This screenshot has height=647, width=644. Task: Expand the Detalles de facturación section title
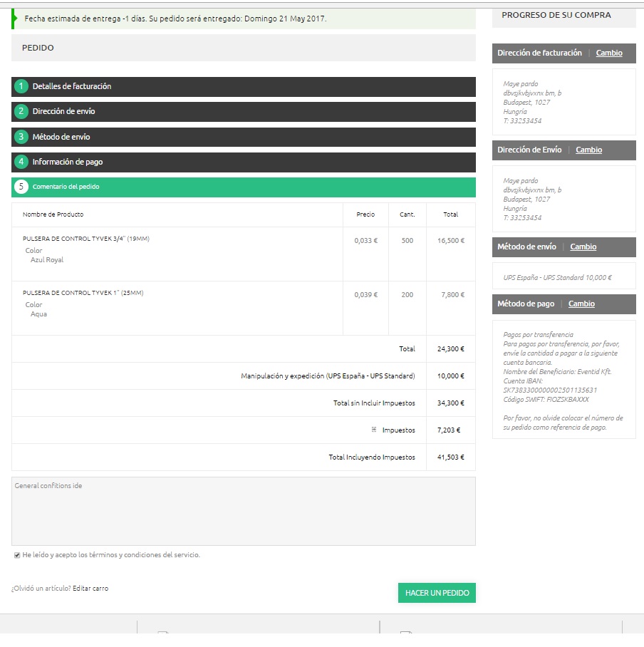pyautogui.click(x=72, y=86)
